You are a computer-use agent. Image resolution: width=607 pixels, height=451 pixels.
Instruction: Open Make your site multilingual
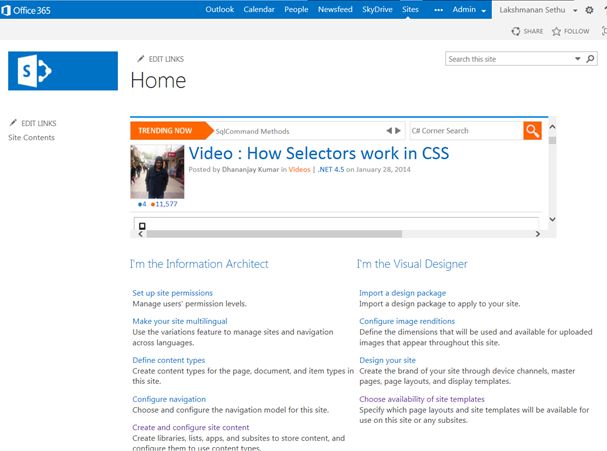(180, 321)
